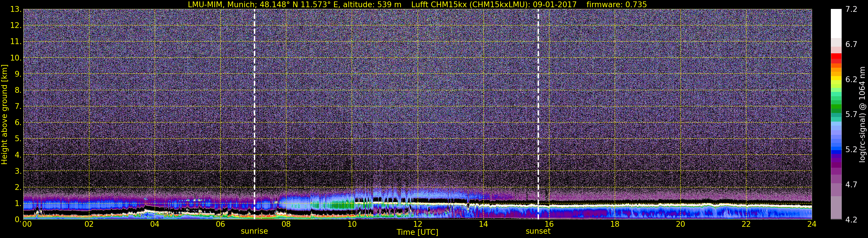The image size is (868, 238).
Task: Click the height axis tick '3.'
Action: tap(18, 171)
